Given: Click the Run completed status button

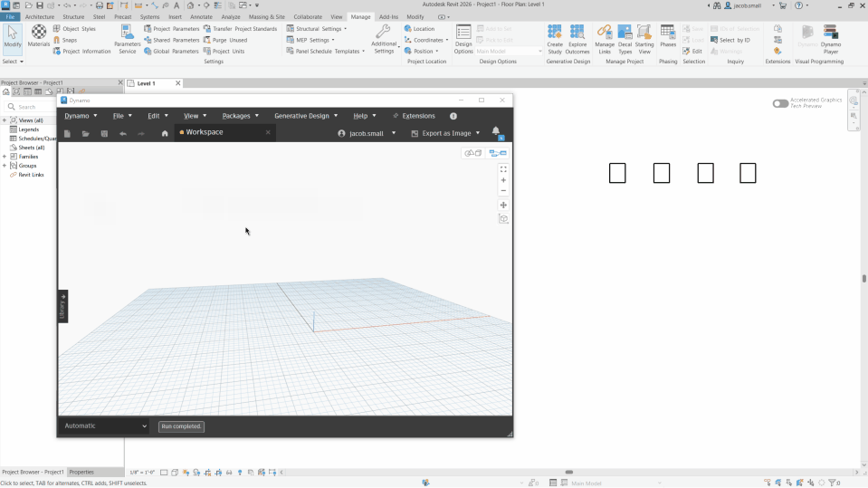Looking at the screenshot, I should pos(181,426).
